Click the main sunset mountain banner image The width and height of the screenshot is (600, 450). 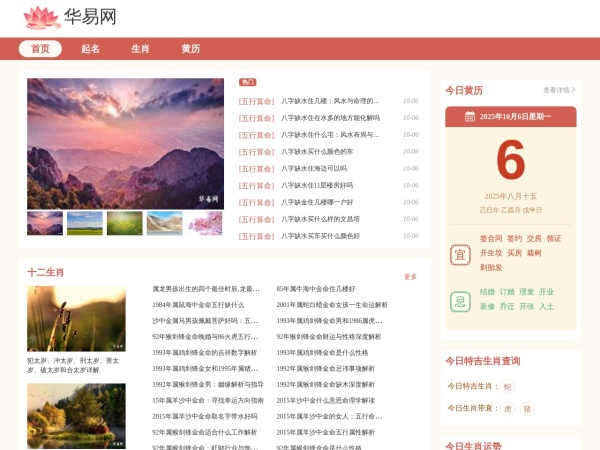[126, 143]
